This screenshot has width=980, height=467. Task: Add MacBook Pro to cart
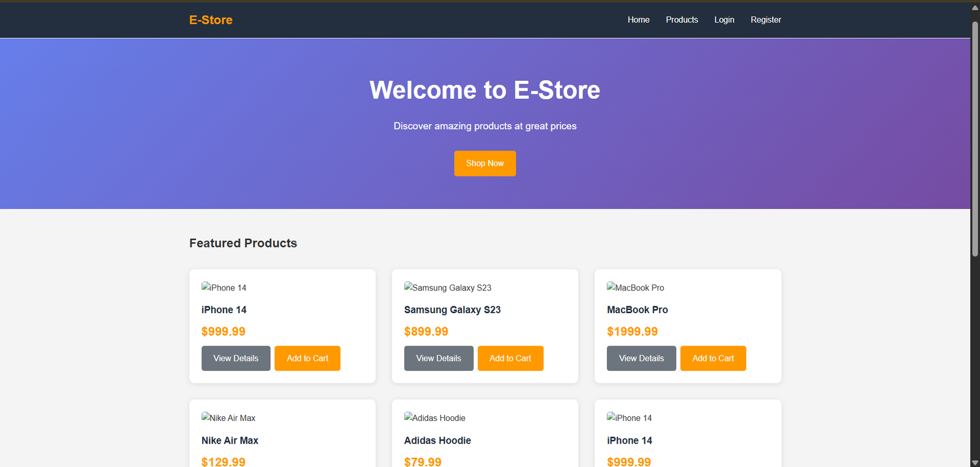(713, 358)
